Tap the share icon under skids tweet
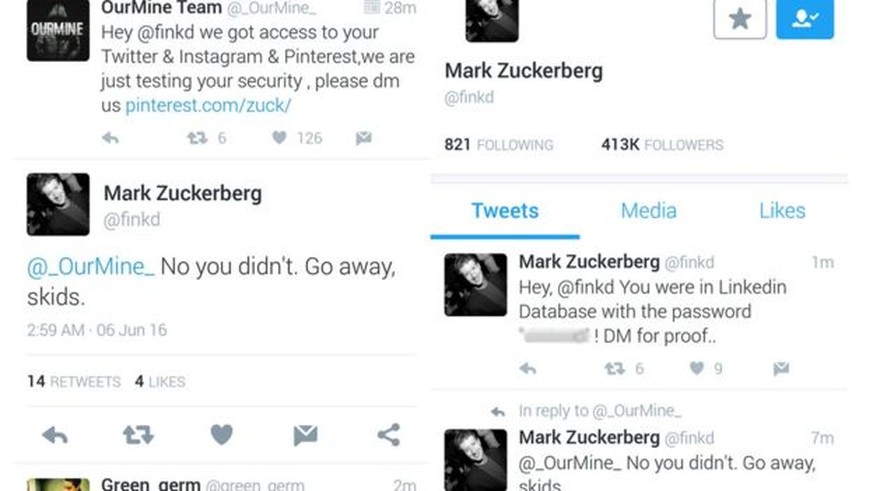This screenshot has width=873, height=491. point(388,434)
